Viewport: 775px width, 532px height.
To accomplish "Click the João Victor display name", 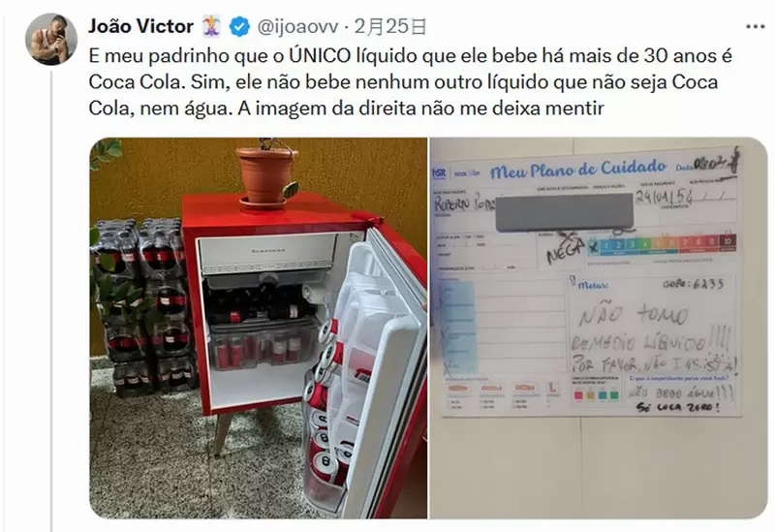I will (140, 26).
